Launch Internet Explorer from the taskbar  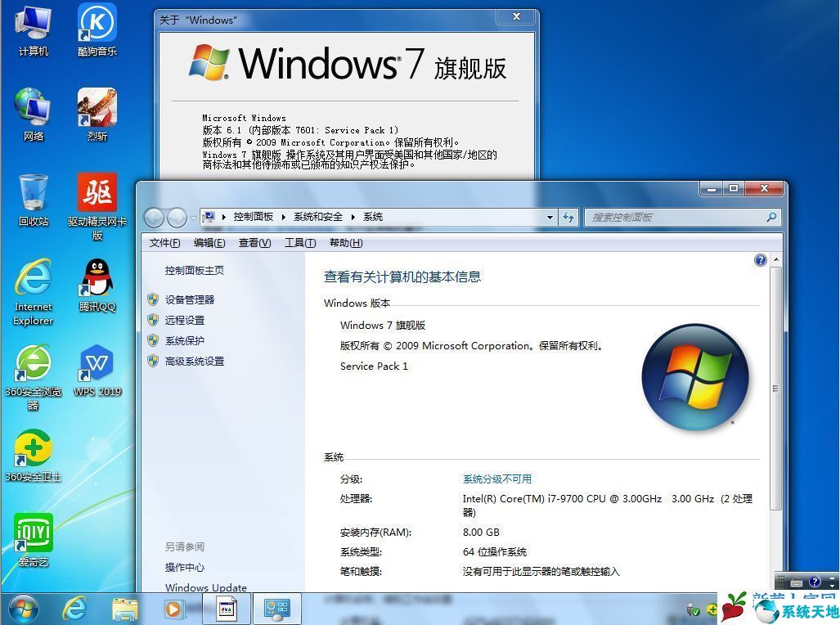pyautogui.click(x=74, y=609)
